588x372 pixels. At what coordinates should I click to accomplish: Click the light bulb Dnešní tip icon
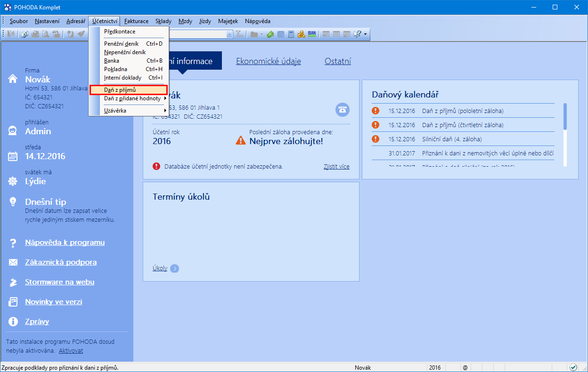[13, 202]
